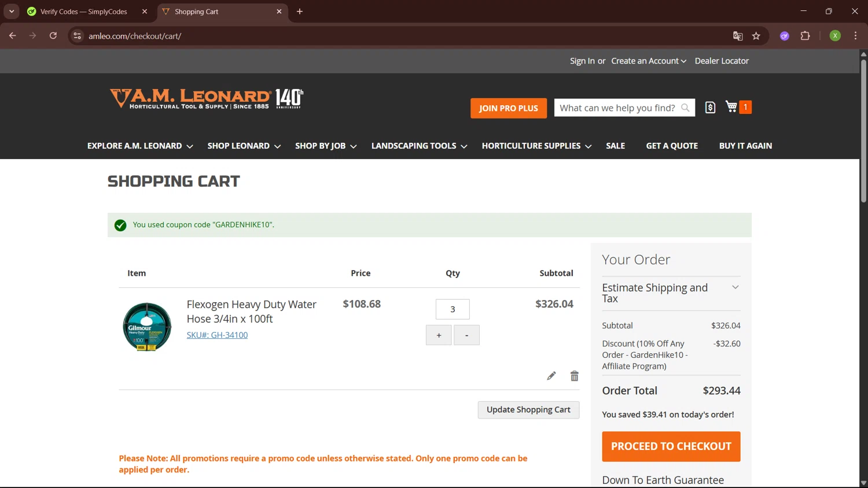
Task: Open the Sale menu item
Action: 615,146
